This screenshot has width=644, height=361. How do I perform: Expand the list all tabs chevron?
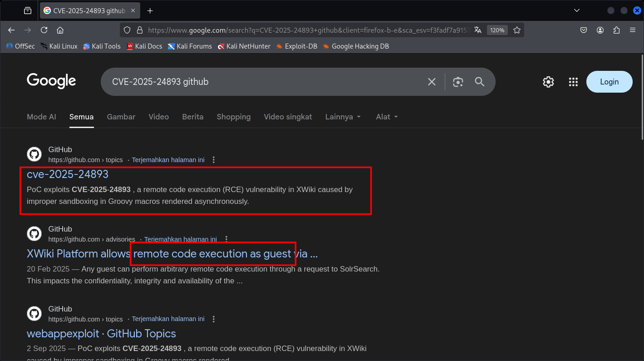pos(577,10)
